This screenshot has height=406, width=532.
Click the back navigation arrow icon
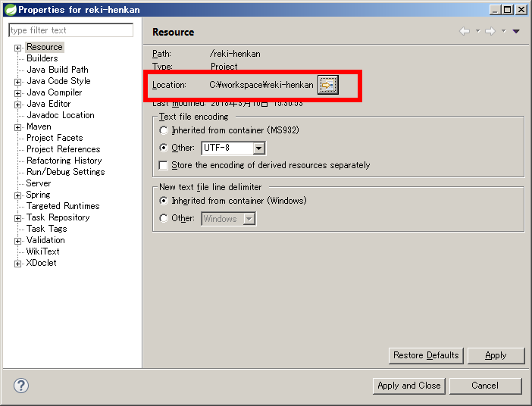click(x=465, y=31)
